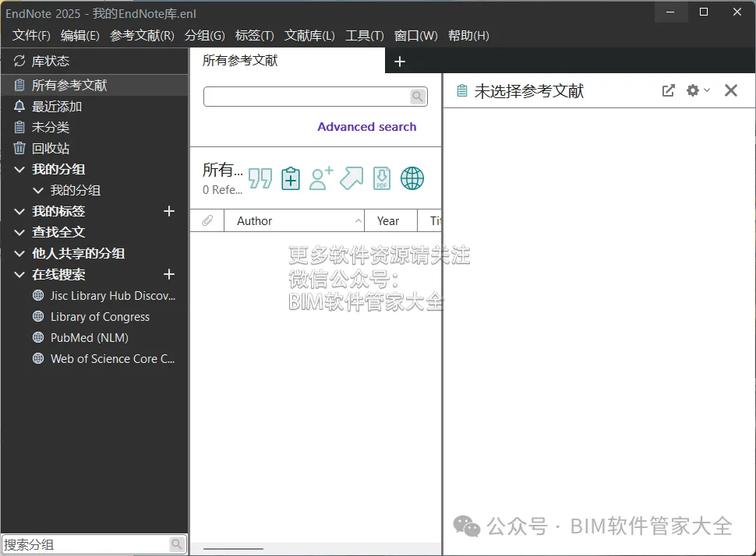The image size is (756, 556).
Task: Click the search magnifier in reference search box
Action: point(418,97)
